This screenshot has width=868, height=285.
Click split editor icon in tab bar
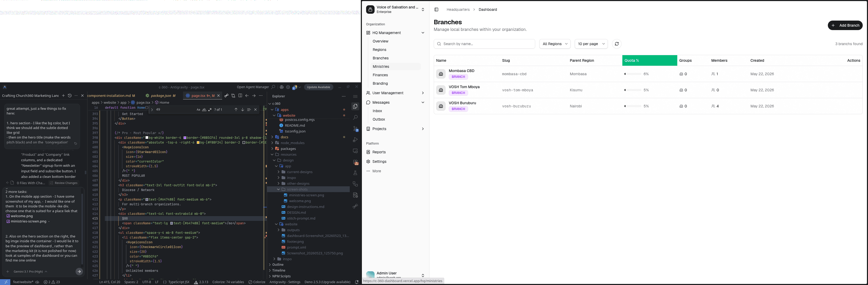[240, 96]
